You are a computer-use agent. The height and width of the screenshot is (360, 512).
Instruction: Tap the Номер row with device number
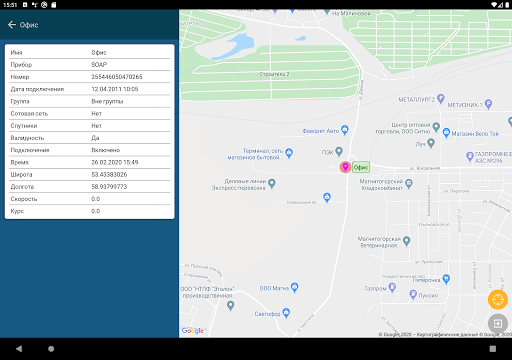[90, 77]
